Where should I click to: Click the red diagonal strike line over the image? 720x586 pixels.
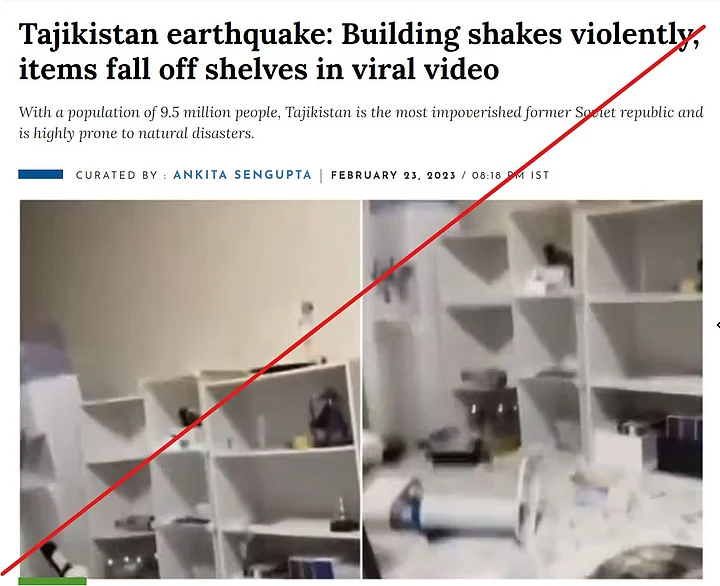(354, 299)
